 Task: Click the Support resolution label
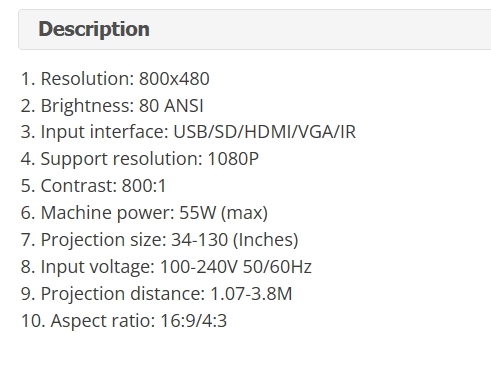pos(122,159)
